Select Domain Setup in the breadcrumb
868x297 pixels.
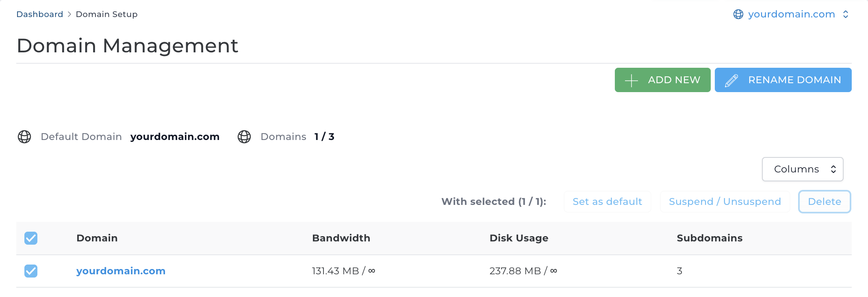pos(106,14)
